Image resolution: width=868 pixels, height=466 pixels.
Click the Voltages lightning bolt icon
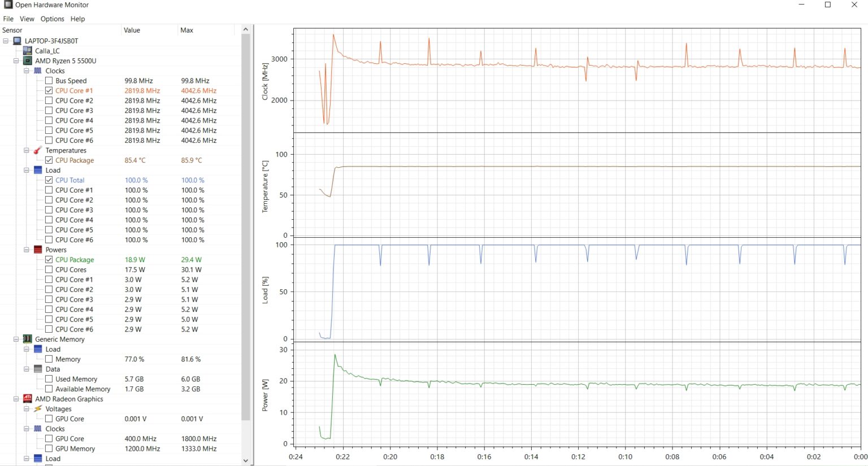tap(38, 409)
